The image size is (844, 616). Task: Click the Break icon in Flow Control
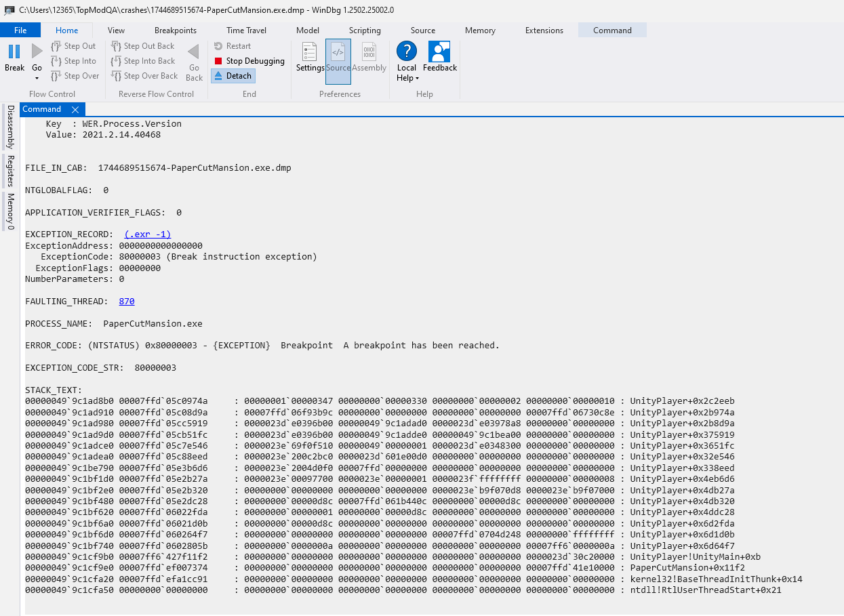pos(14,52)
